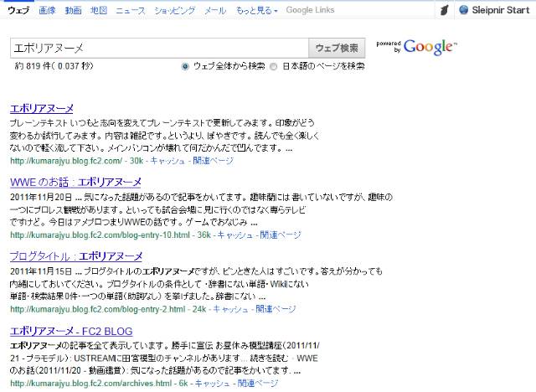
Task: Select 日本語のページを検索 radio button
Action: pyautogui.click(x=274, y=66)
